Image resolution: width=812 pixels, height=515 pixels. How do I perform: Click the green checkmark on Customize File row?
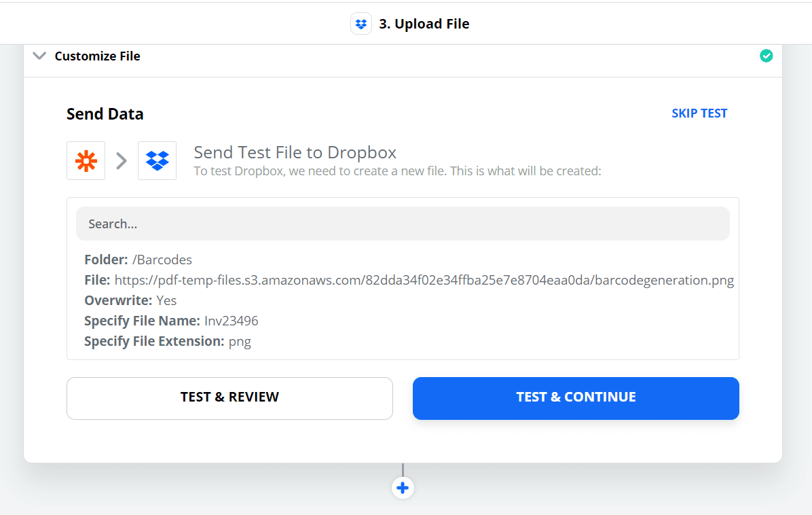767,56
